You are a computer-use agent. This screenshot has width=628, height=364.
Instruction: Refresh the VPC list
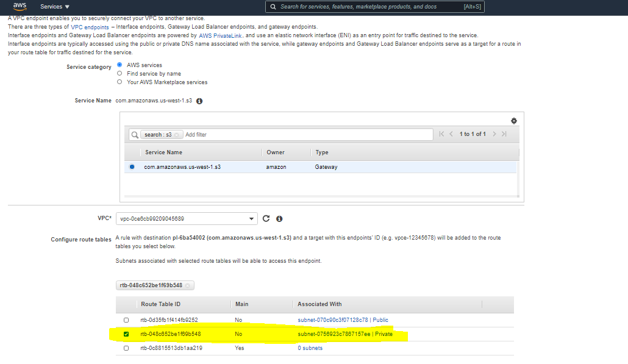pos(266,218)
